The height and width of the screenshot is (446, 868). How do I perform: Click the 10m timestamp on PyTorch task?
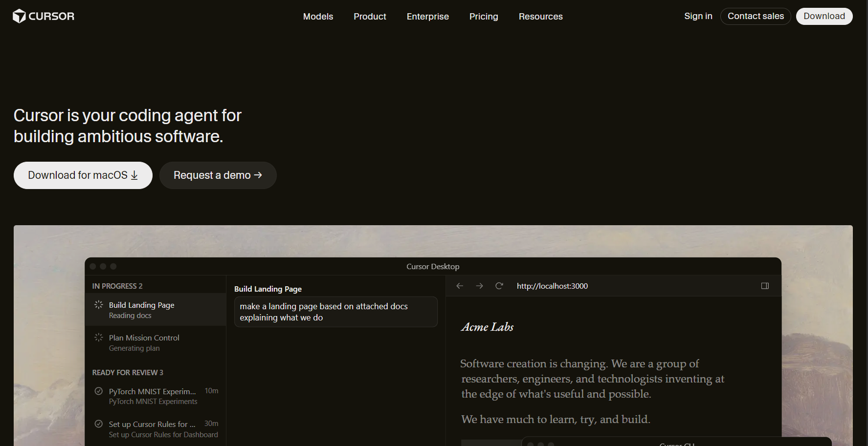point(211,391)
